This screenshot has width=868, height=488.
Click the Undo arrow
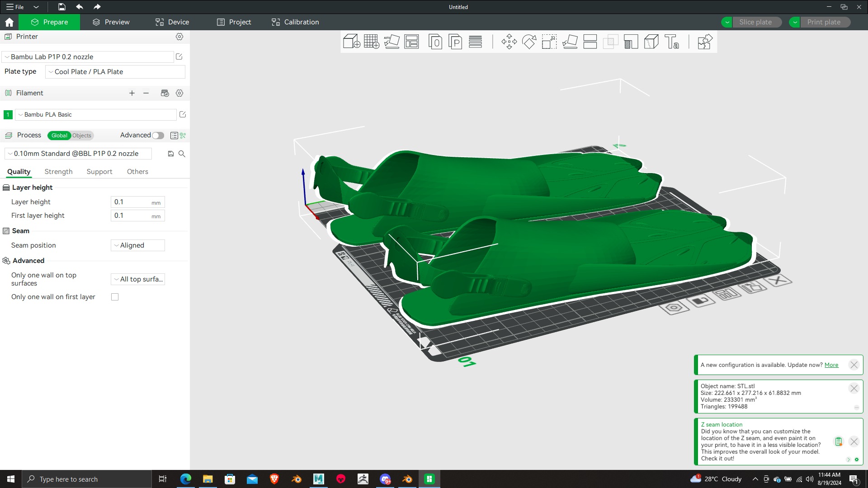point(80,7)
